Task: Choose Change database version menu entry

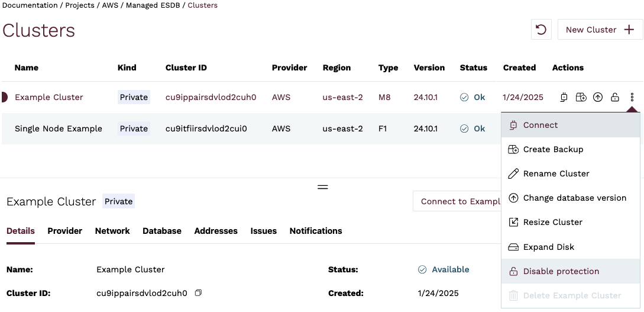Action: tap(574, 198)
